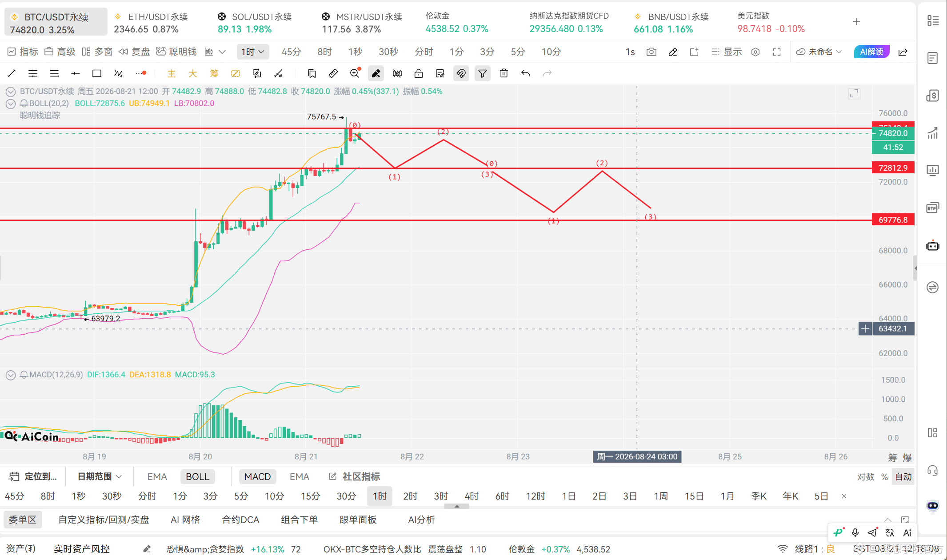The width and height of the screenshot is (947, 560).
Task: Click the lock drawings icon
Action: pos(419,74)
